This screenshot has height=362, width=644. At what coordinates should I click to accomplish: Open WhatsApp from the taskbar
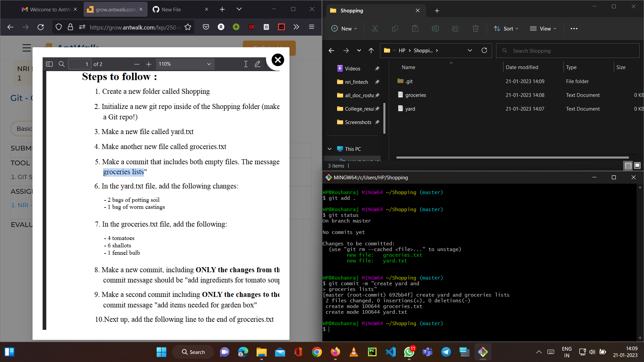pyautogui.click(x=409, y=352)
